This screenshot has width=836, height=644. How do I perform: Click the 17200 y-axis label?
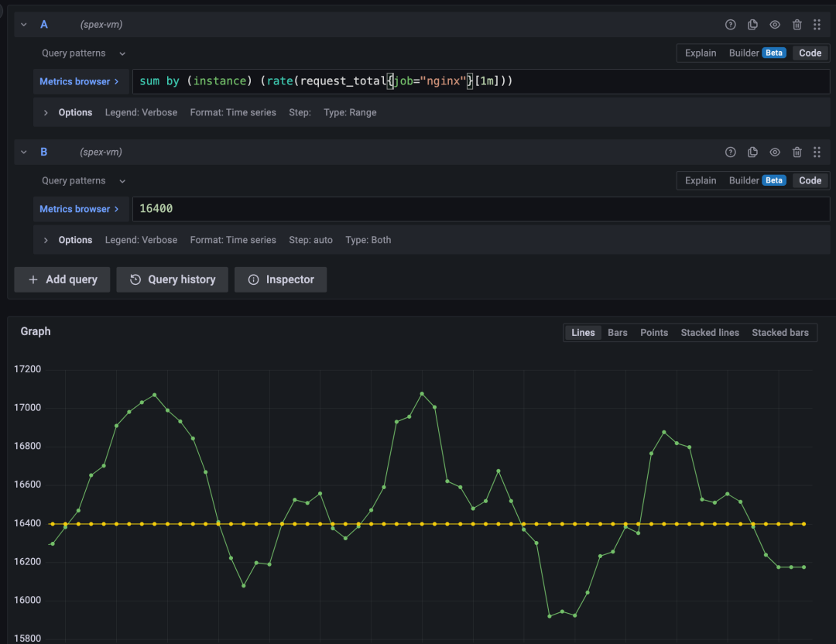pyautogui.click(x=27, y=369)
